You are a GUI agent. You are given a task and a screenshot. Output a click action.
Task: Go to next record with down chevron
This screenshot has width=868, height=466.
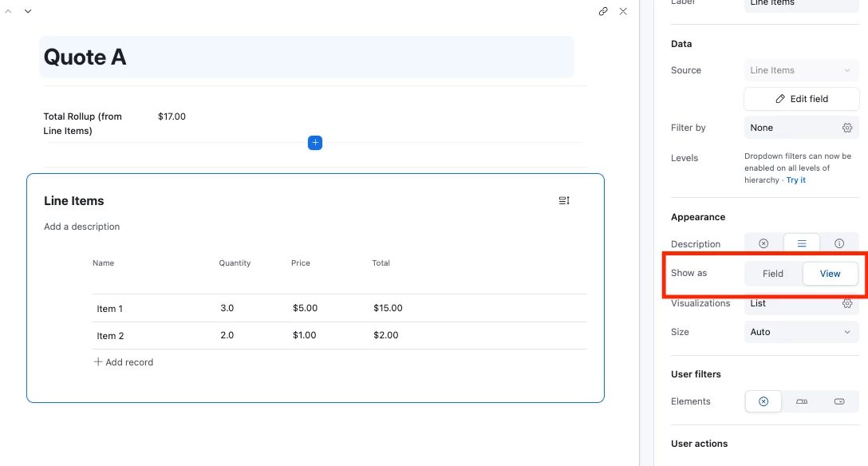point(28,11)
